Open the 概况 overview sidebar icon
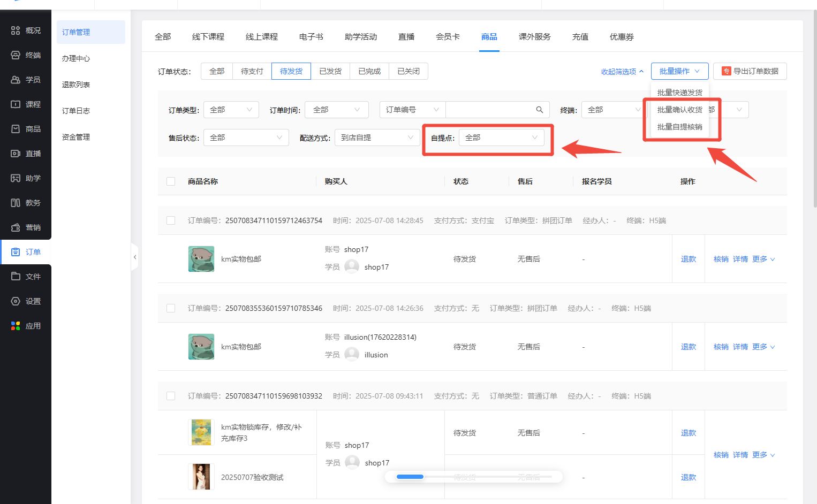Viewport: 817px width, 504px height. tap(16, 30)
